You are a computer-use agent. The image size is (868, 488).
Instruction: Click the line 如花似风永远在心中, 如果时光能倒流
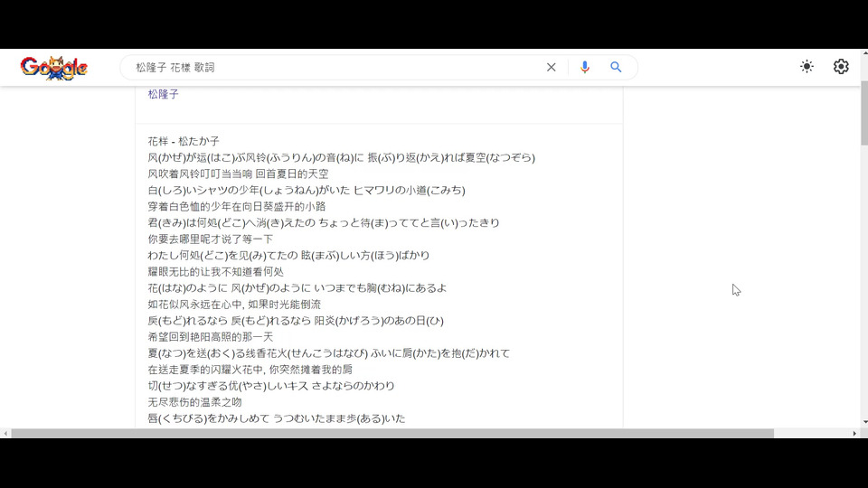click(x=234, y=305)
